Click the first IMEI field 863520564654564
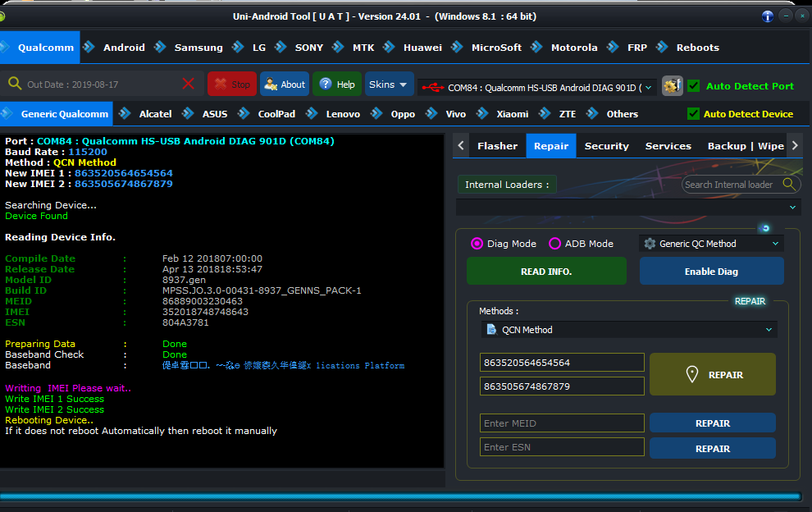This screenshot has height=512, width=812. (x=562, y=362)
